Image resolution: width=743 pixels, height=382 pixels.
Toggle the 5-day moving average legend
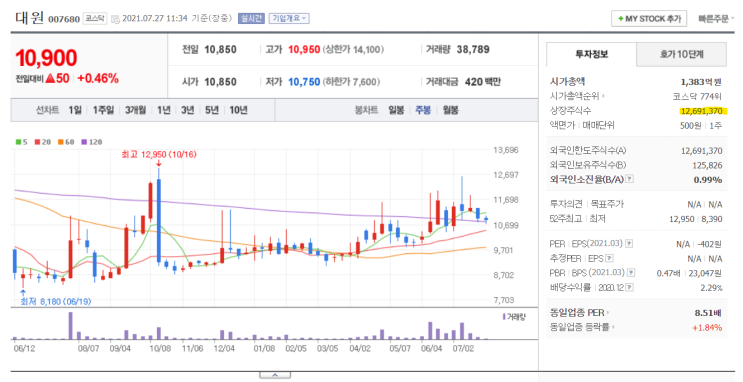21,142
